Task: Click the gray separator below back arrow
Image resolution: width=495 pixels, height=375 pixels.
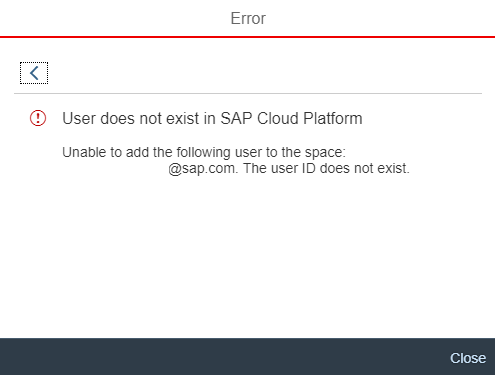Action: [x=248, y=94]
